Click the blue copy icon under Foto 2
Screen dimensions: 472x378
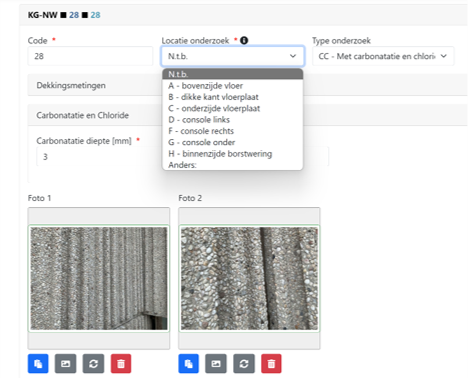coord(189,363)
